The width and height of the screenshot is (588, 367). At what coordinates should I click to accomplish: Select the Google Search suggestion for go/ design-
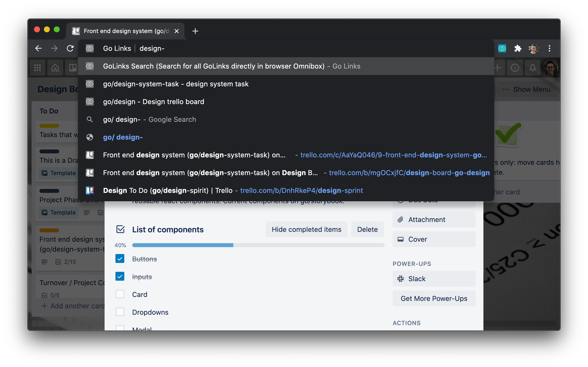coord(286,119)
